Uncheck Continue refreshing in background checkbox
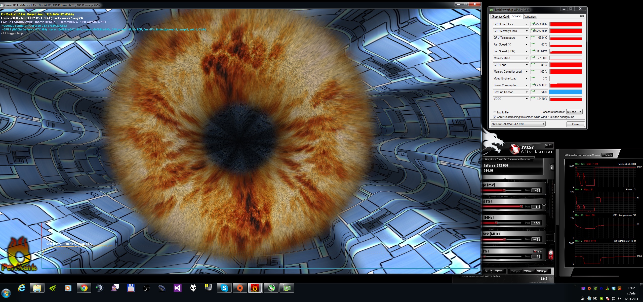Viewport: 644px width, 302px height. 495,117
